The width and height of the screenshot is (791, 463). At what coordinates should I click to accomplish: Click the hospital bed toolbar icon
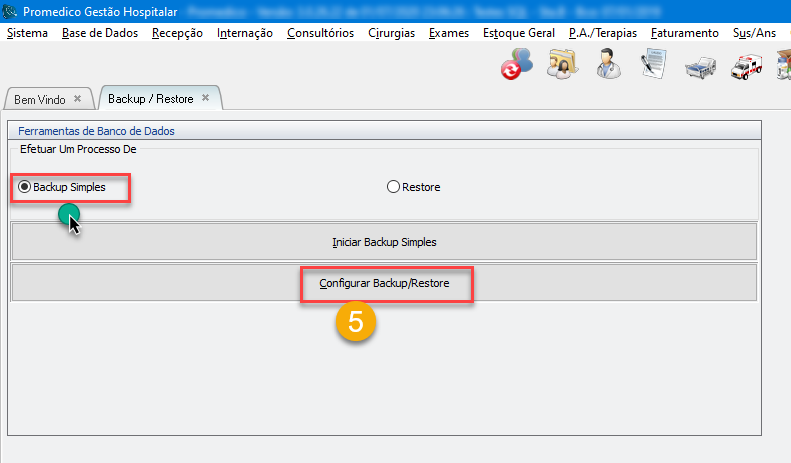point(700,67)
